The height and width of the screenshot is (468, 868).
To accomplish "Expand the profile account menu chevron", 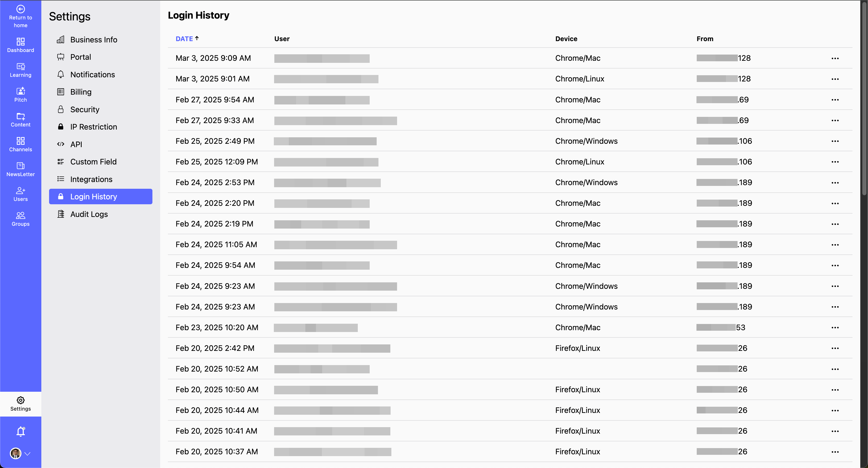I will 28,454.
